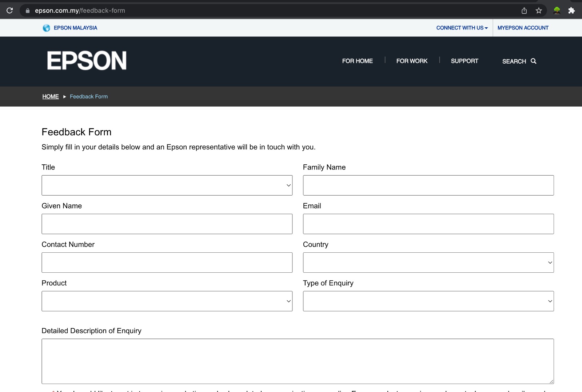The image size is (582, 392).
Task: Select the For Work menu item
Action: pyautogui.click(x=412, y=61)
